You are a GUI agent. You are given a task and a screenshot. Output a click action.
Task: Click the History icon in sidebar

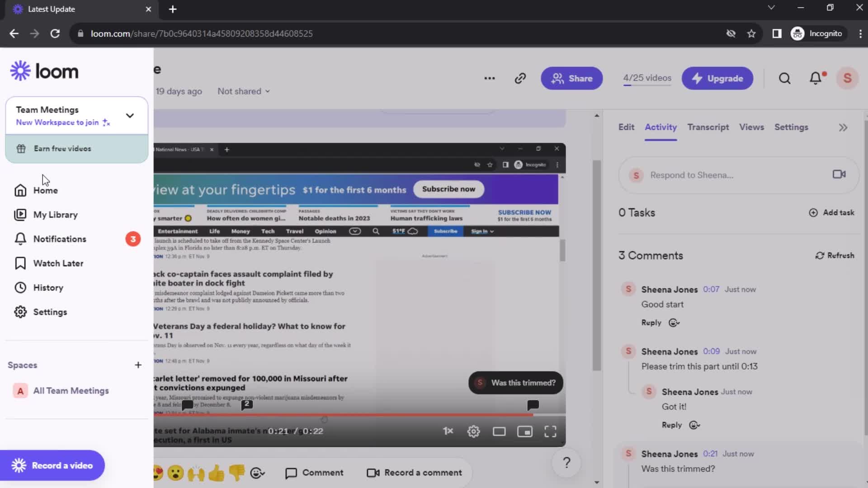[20, 287]
